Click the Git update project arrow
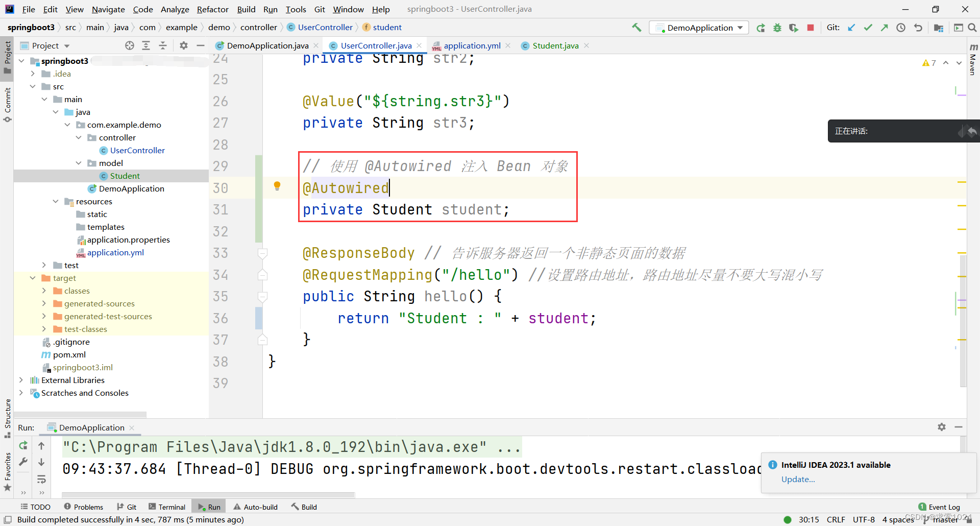Viewport: 980px width, 526px height. click(x=851, y=28)
